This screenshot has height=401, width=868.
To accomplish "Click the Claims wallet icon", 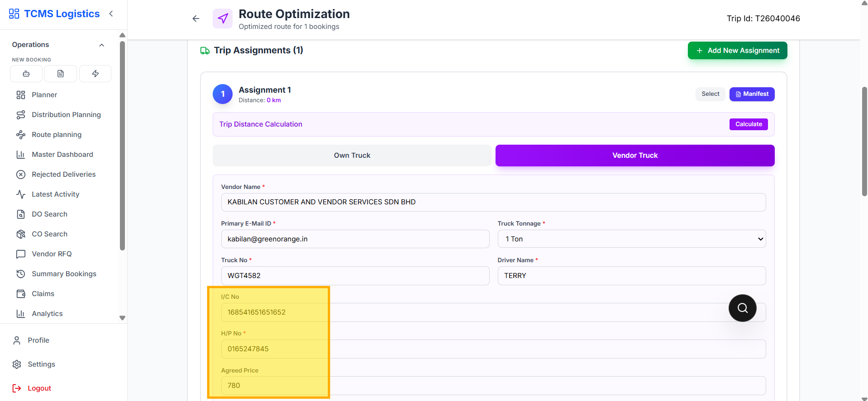I will pyautogui.click(x=21, y=294).
